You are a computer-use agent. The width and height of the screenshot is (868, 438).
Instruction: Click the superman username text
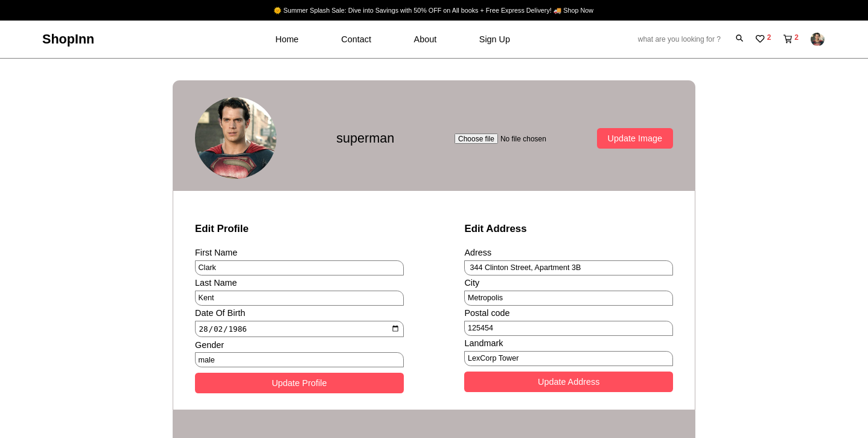[x=365, y=138]
